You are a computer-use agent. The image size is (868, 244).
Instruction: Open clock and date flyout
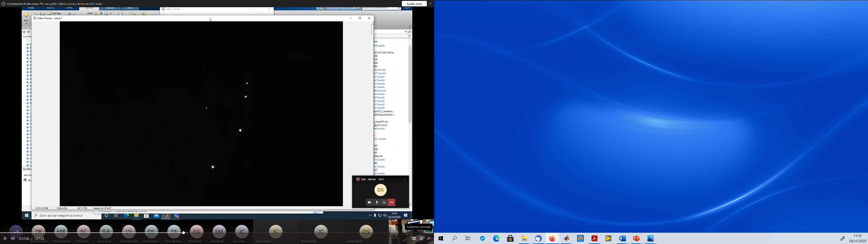tap(857, 238)
